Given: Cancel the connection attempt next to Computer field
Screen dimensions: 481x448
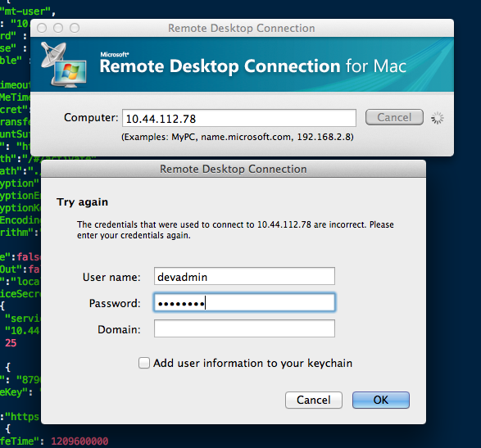Looking at the screenshot, I should pyautogui.click(x=394, y=117).
